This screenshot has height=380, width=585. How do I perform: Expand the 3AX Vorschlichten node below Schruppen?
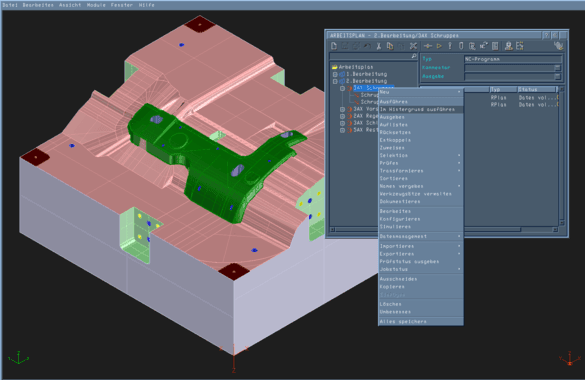coord(342,109)
